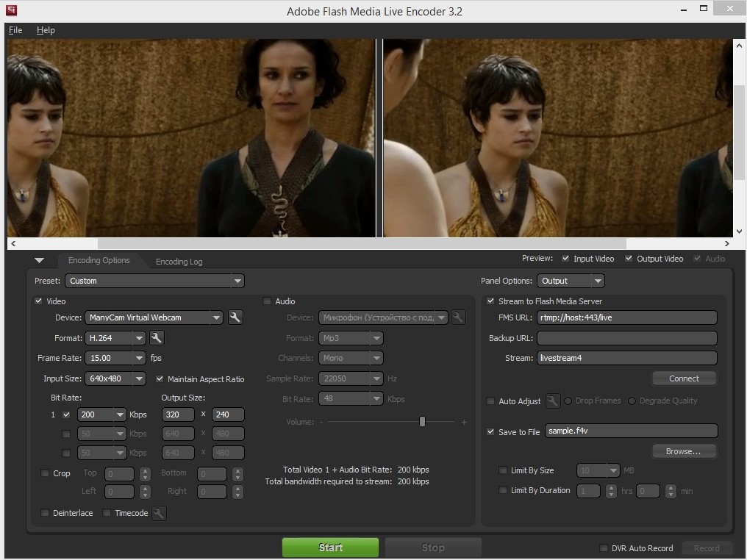This screenshot has height=560, width=747.
Task: Enable the Crop checkbox
Action: pos(45,473)
